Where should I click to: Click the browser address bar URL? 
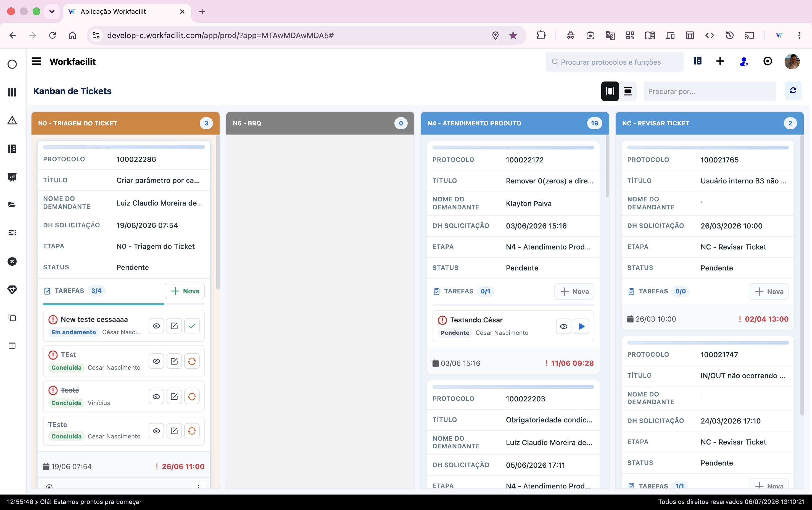pos(220,35)
